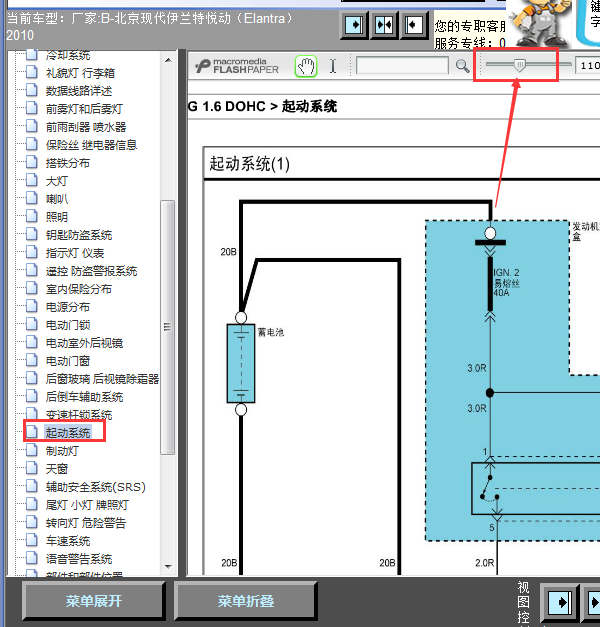600x627 pixels.
Task: Open 车速系统 tree item
Action: pyautogui.click(x=68, y=541)
